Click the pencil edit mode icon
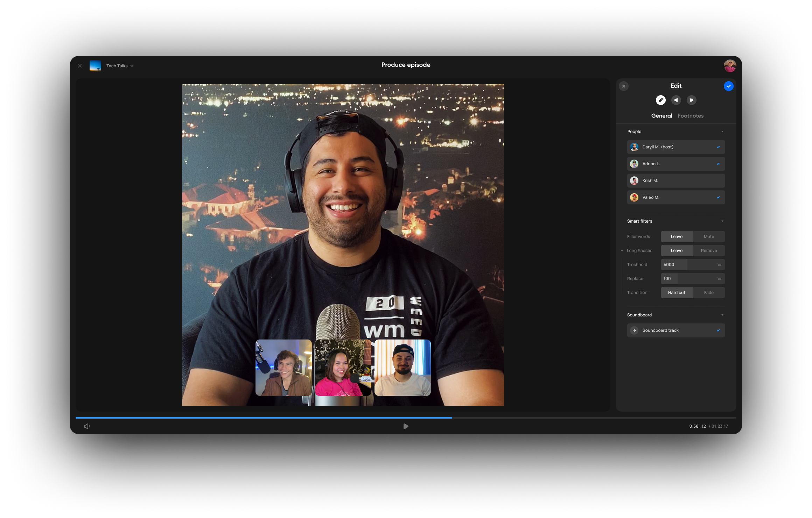Viewport: 812px width, 518px height. (660, 100)
